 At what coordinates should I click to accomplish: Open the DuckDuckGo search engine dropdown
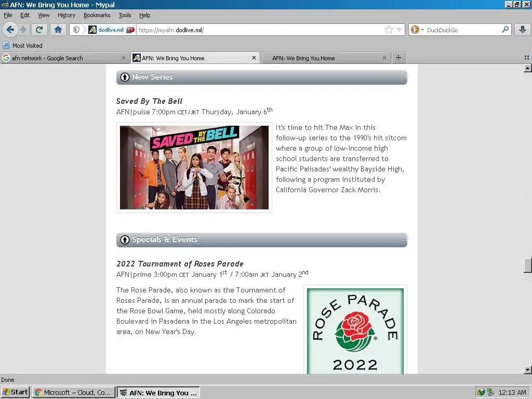pyautogui.click(x=417, y=30)
